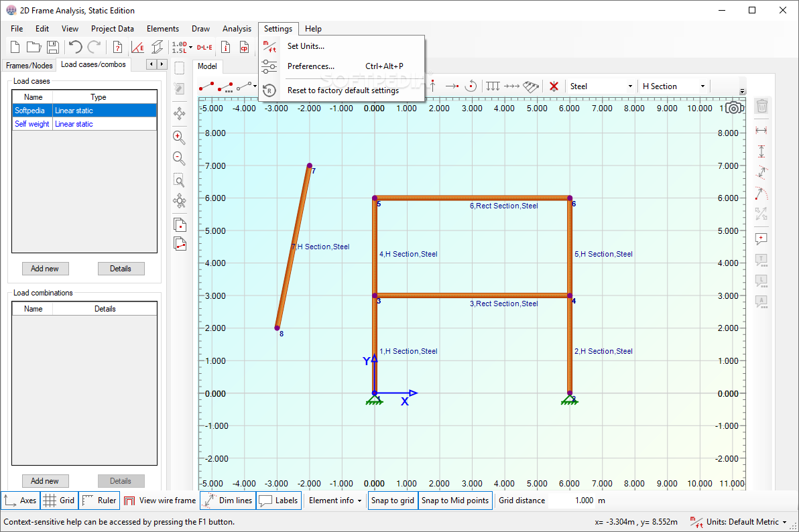Open the Units: Default Metric dropdown
This screenshot has height=532, width=799.
pos(739,522)
